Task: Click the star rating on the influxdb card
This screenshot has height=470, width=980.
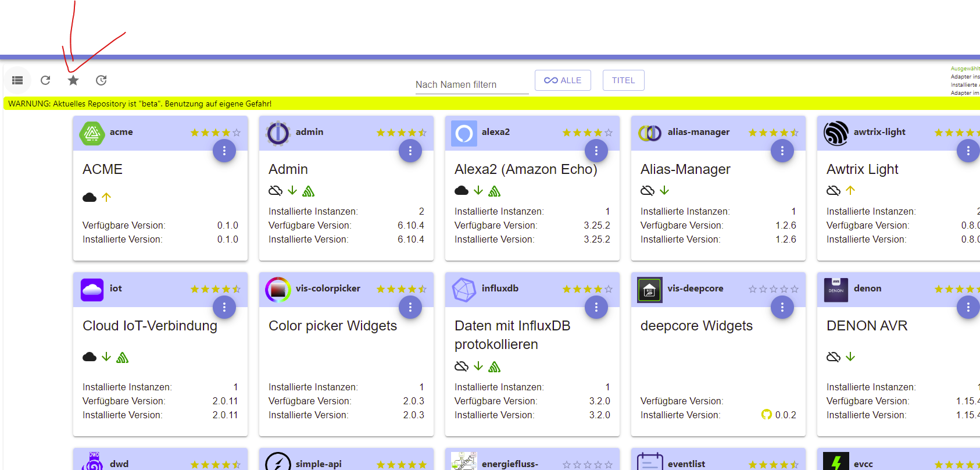Action: (x=588, y=289)
